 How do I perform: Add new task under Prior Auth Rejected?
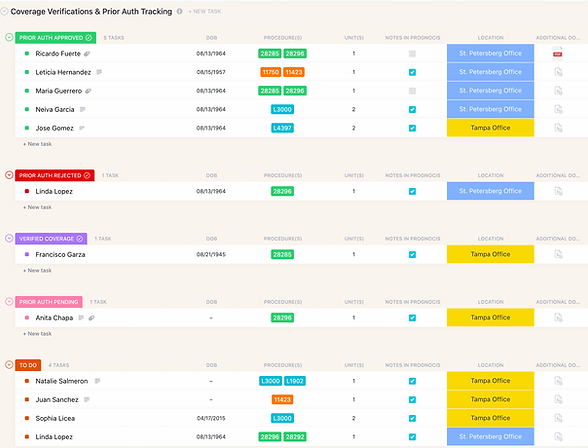coord(38,207)
